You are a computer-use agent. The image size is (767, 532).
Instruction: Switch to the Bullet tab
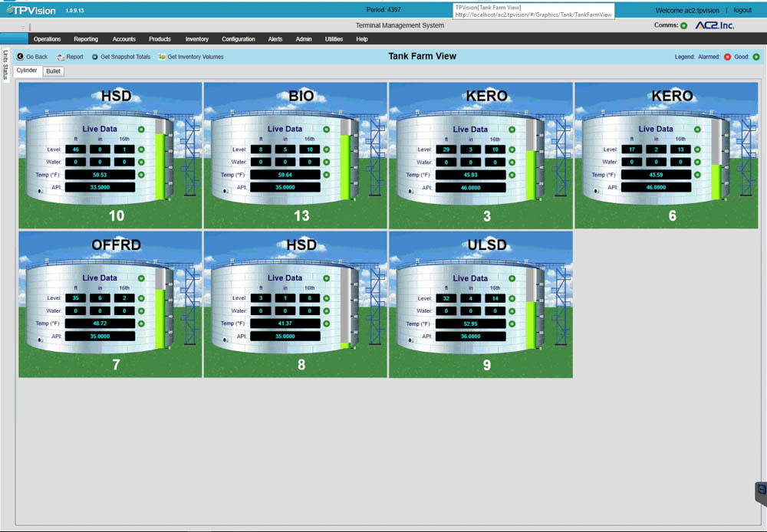point(53,71)
